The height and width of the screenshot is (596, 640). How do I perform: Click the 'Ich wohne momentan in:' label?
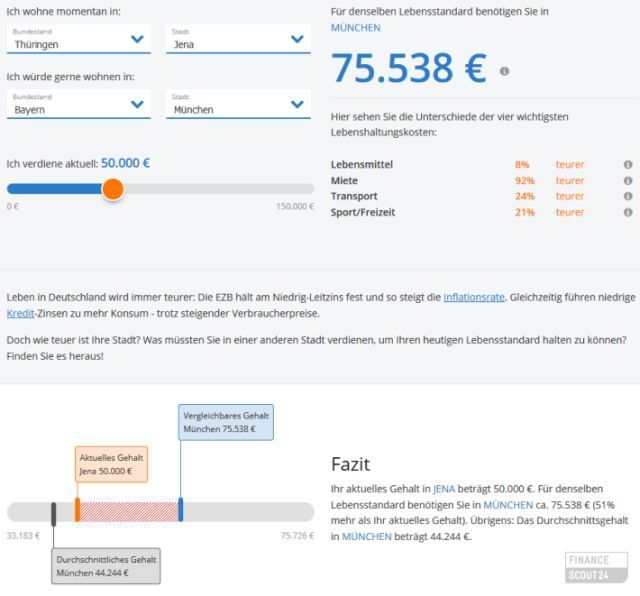pos(64,11)
